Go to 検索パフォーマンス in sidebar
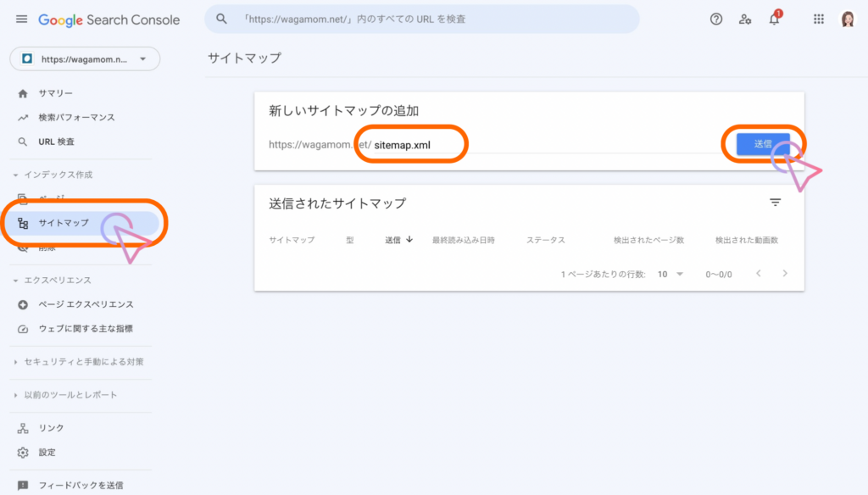This screenshot has height=495, width=868. tap(76, 117)
